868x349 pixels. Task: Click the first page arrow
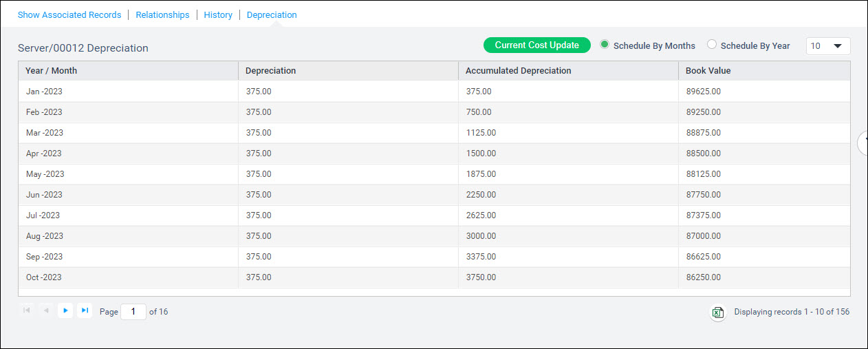(x=27, y=311)
